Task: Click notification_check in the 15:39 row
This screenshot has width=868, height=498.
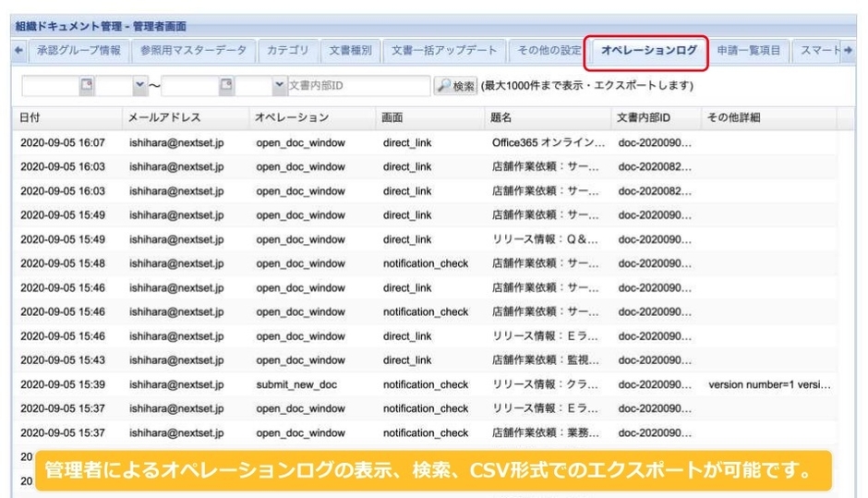Action: 425,384
